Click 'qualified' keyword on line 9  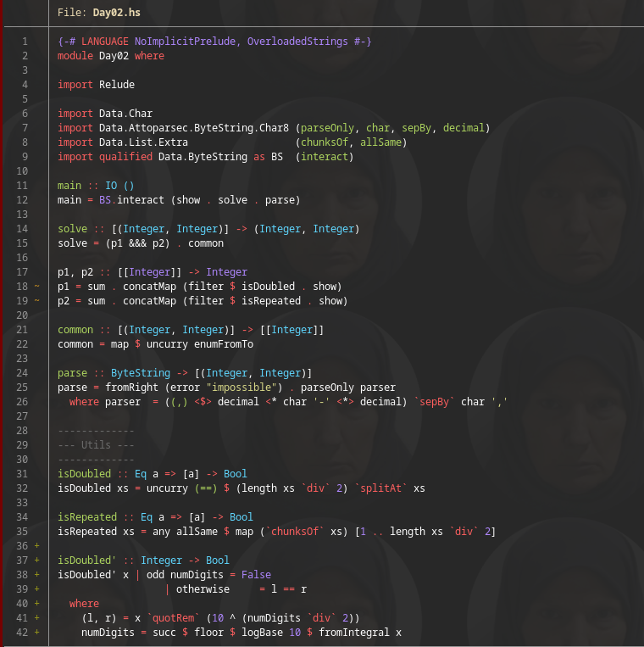click(x=125, y=157)
